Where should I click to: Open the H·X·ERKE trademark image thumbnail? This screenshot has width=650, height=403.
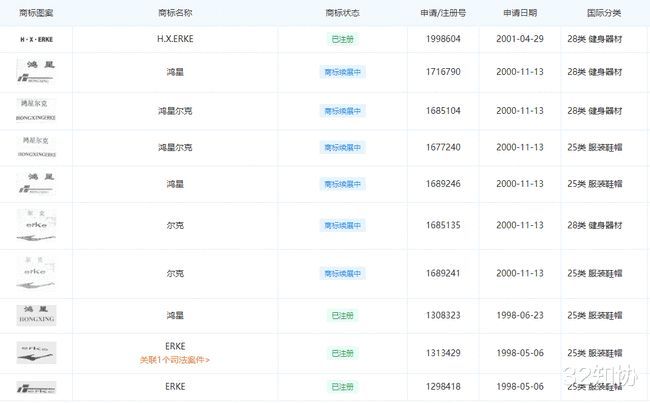point(36,39)
